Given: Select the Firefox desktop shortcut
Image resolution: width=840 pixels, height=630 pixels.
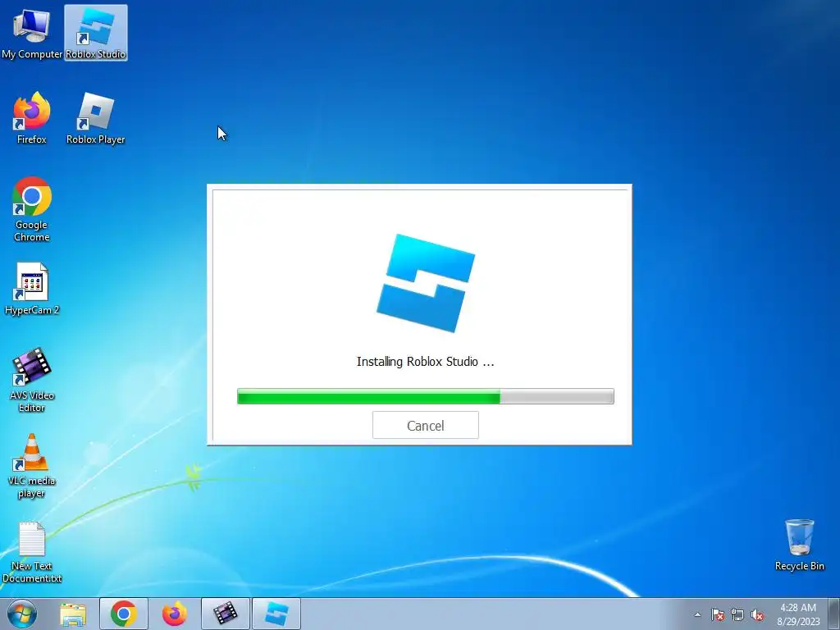Looking at the screenshot, I should click(32, 118).
